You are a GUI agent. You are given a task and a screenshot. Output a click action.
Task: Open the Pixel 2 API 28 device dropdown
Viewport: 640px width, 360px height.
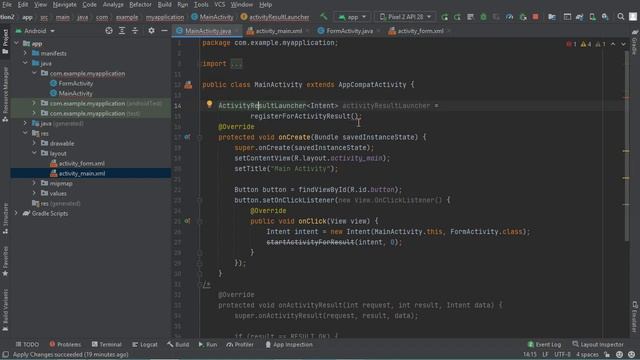[x=405, y=17]
